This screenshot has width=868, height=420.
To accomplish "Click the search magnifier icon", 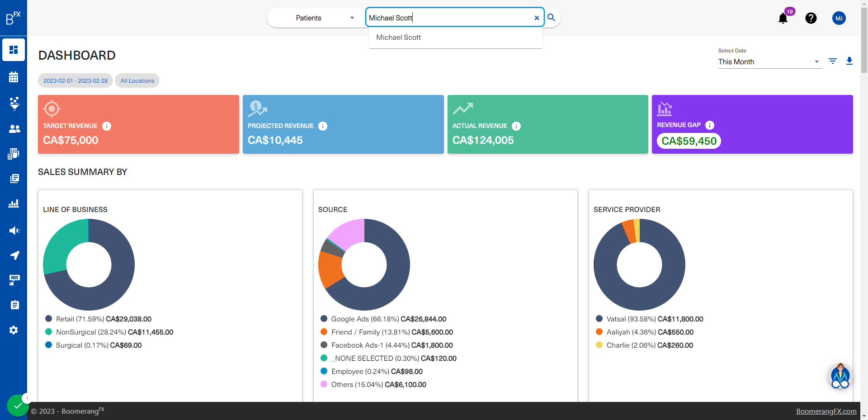I will [551, 18].
